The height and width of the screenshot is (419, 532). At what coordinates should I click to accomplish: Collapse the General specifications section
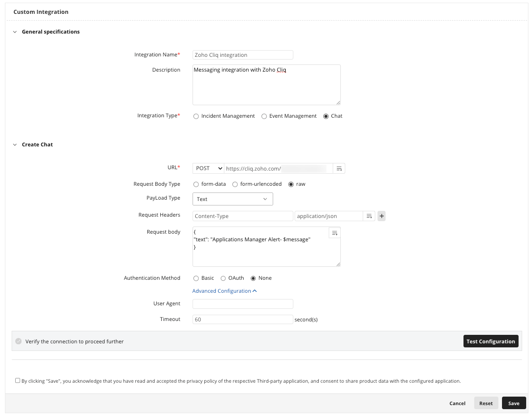[x=15, y=32]
